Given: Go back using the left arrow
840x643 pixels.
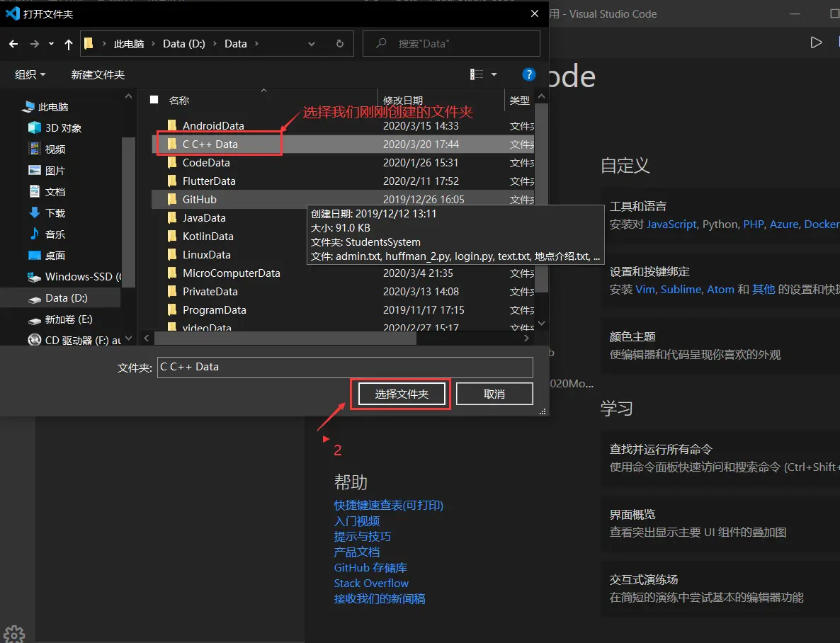Looking at the screenshot, I should [x=13, y=44].
